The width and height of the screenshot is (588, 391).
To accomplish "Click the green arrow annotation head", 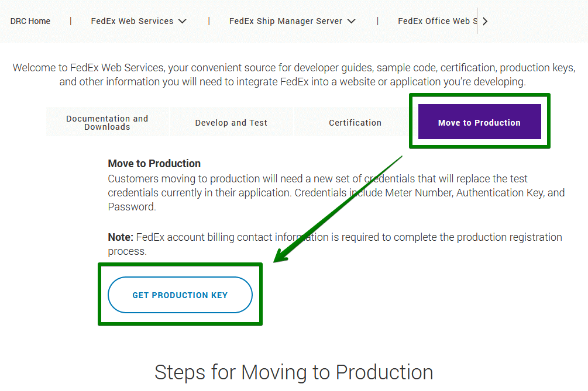I will pyautogui.click(x=281, y=255).
